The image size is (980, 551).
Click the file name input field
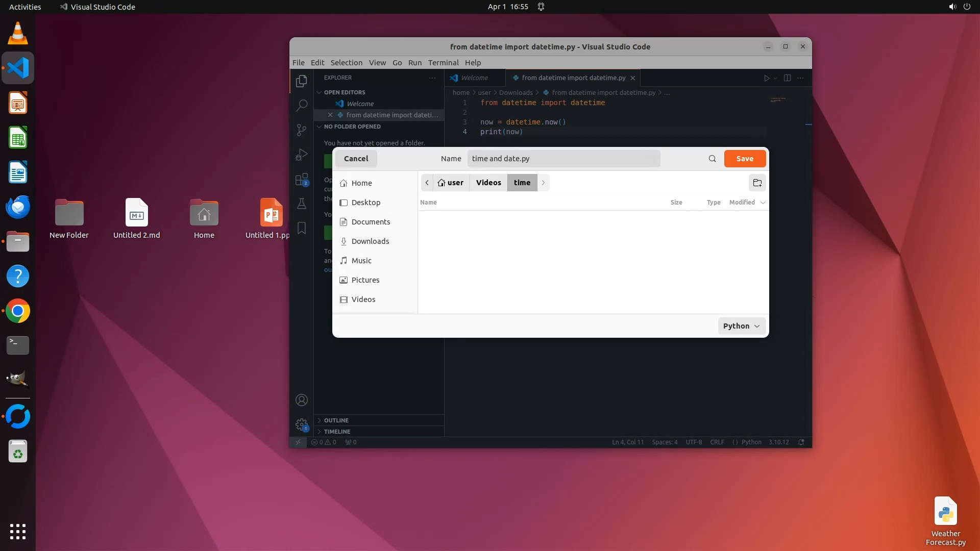(x=563, y=159)
